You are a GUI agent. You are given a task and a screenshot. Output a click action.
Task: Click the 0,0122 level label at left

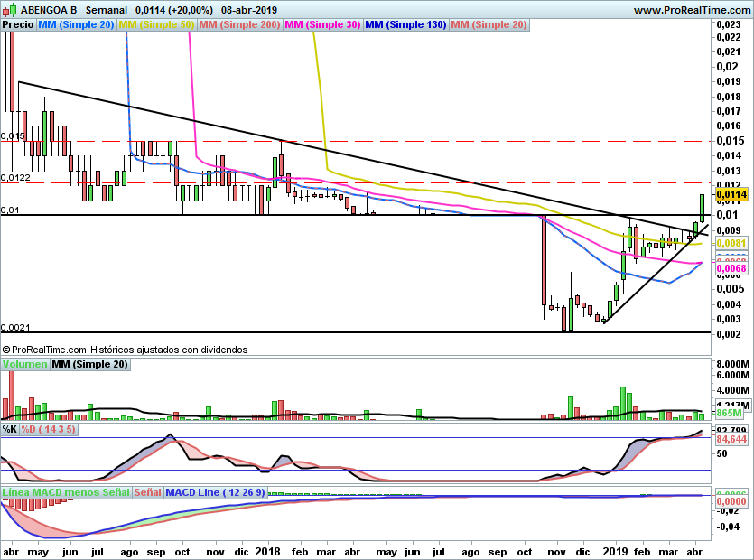(x=15, y=178)
